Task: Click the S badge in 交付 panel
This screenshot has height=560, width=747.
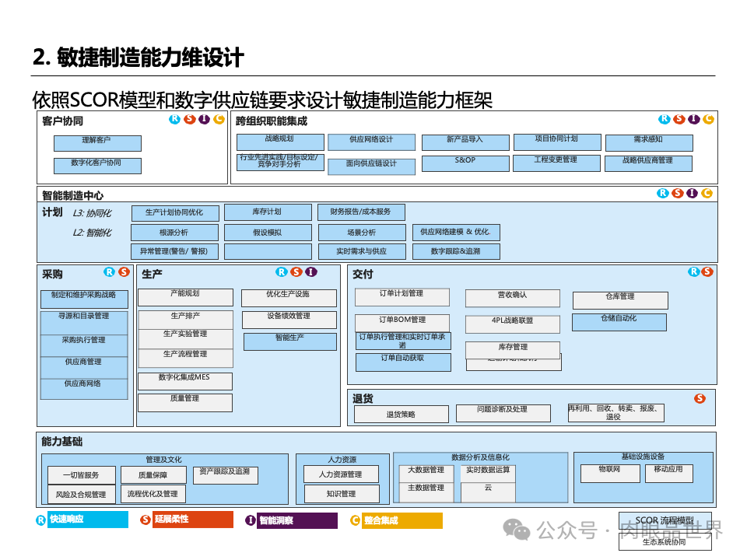Action: 707,271
